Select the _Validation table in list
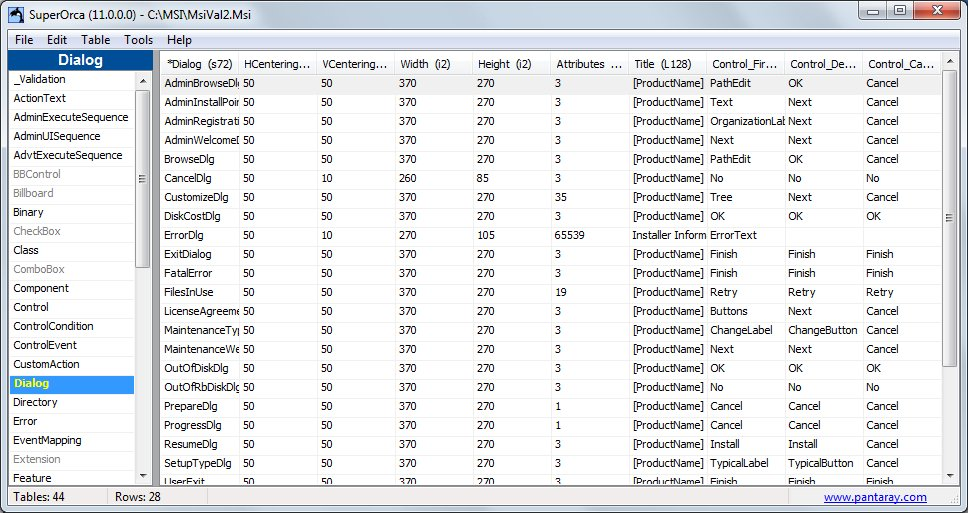 click(x=72, y=80)
